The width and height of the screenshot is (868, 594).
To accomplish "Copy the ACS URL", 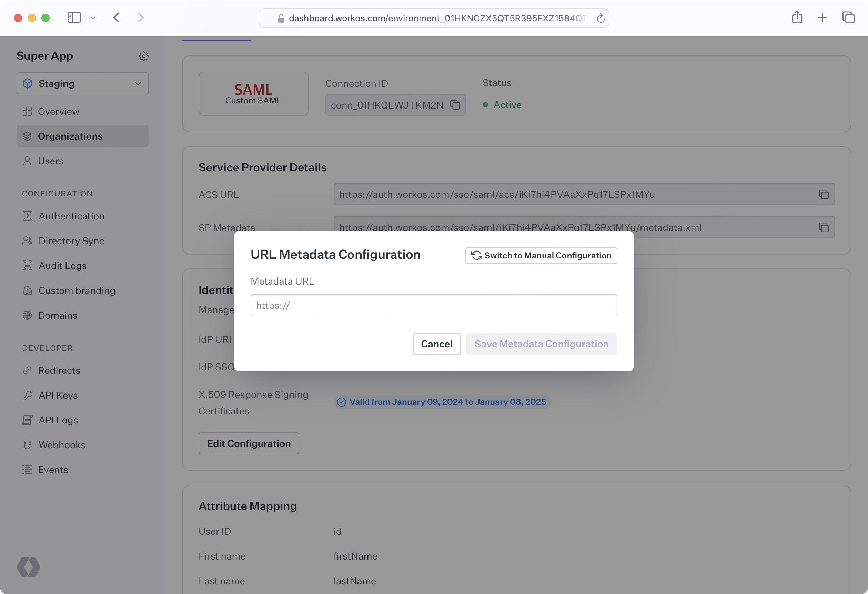I will (x=824, y=194).
